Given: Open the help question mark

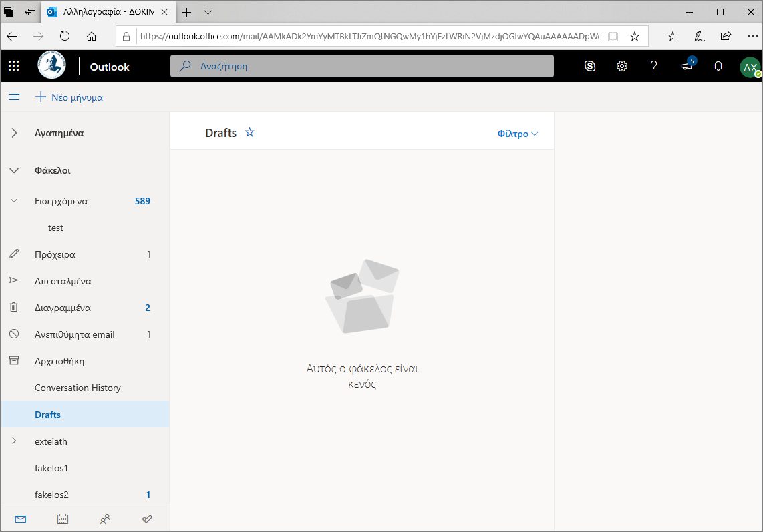Looking at the screenshot, I should pyautogui.click(x=653, y=66).
